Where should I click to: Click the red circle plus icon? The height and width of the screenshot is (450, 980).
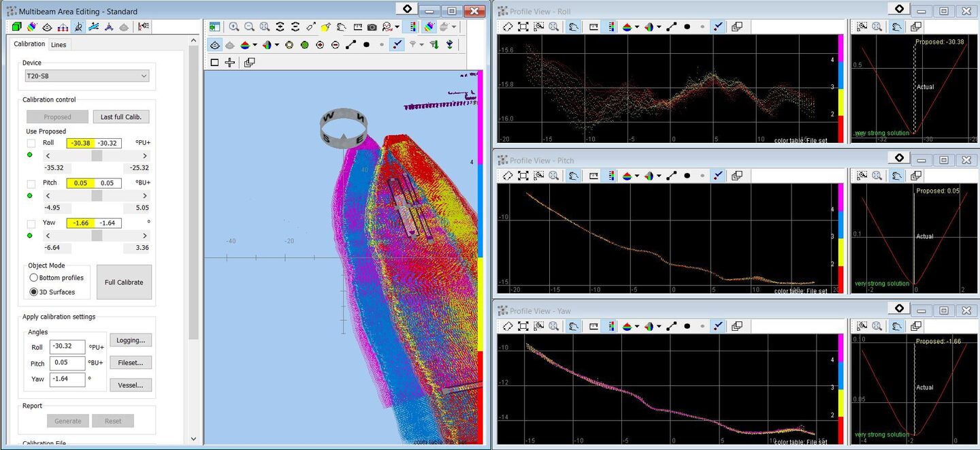pos(320,45)
